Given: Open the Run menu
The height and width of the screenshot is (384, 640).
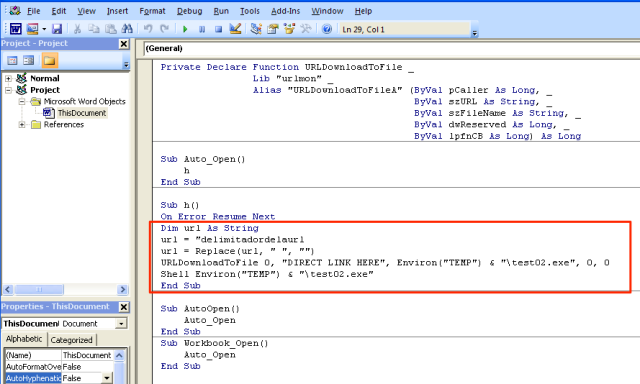Looking at the screenshot, I should 221,11.
